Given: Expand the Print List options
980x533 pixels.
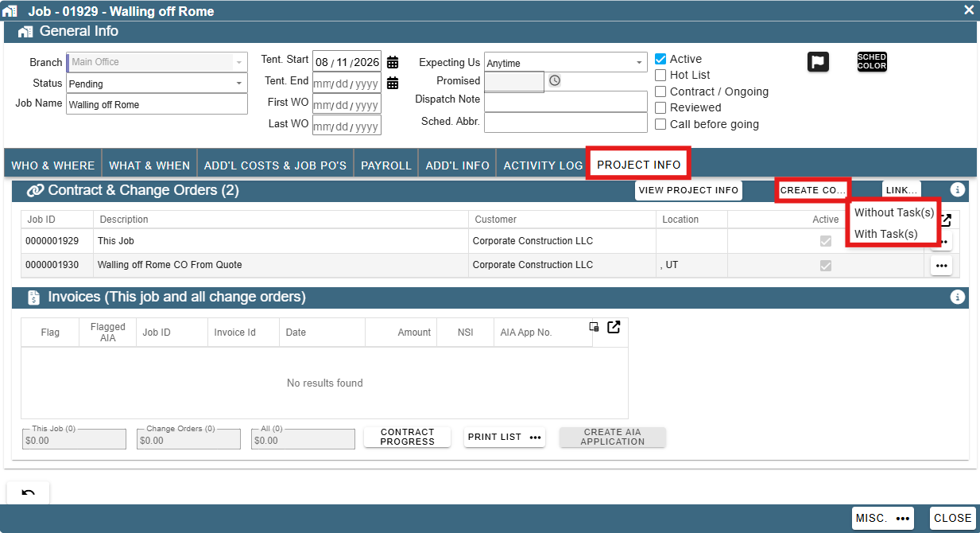Looking at the screenshot, I should [505, 437].
